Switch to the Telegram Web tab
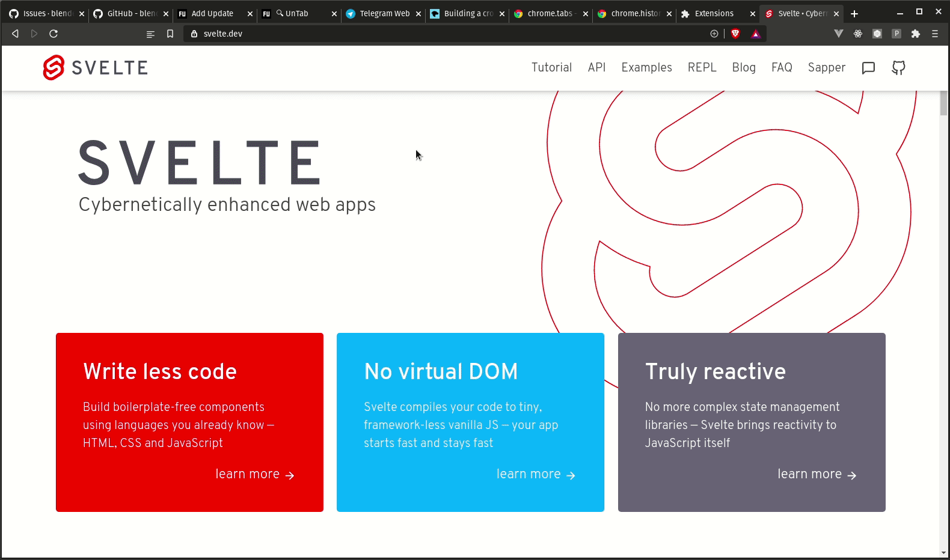This screenshot has width=950, height=560. coord(384,13)
